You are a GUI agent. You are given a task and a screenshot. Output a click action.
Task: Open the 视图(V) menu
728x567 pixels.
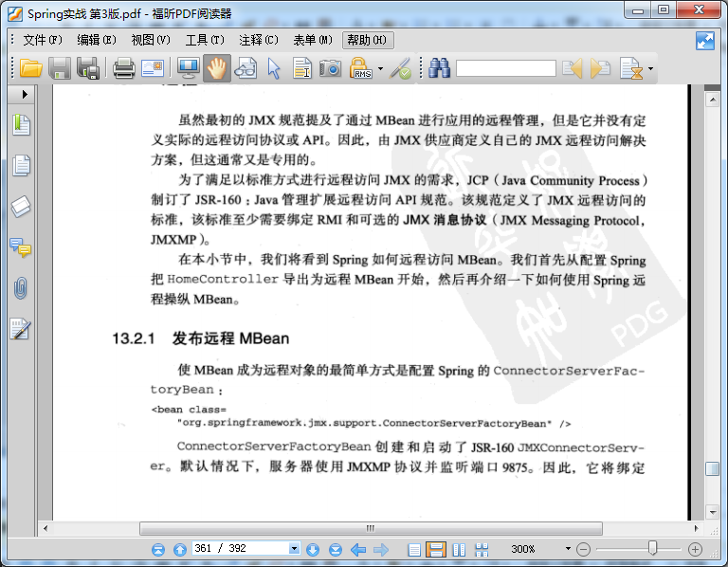coord(151,40)
